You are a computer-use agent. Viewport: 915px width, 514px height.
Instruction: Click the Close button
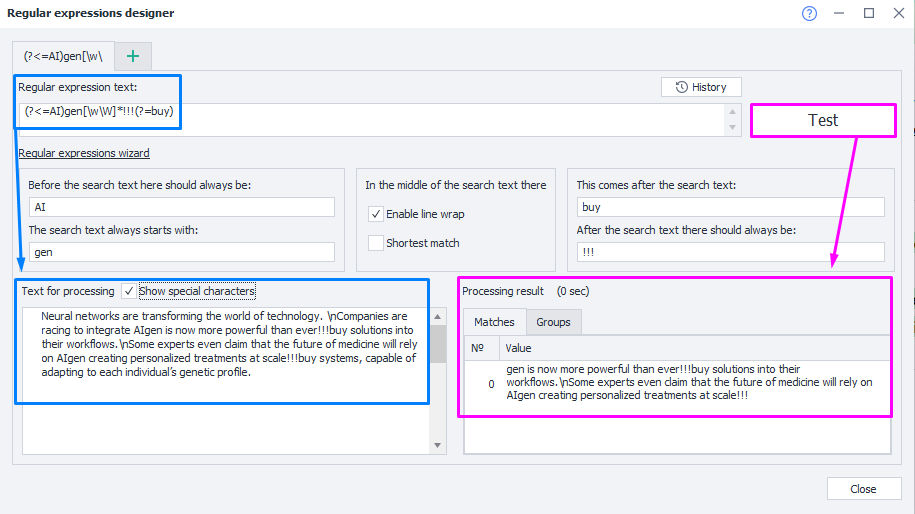pos(862,489)
